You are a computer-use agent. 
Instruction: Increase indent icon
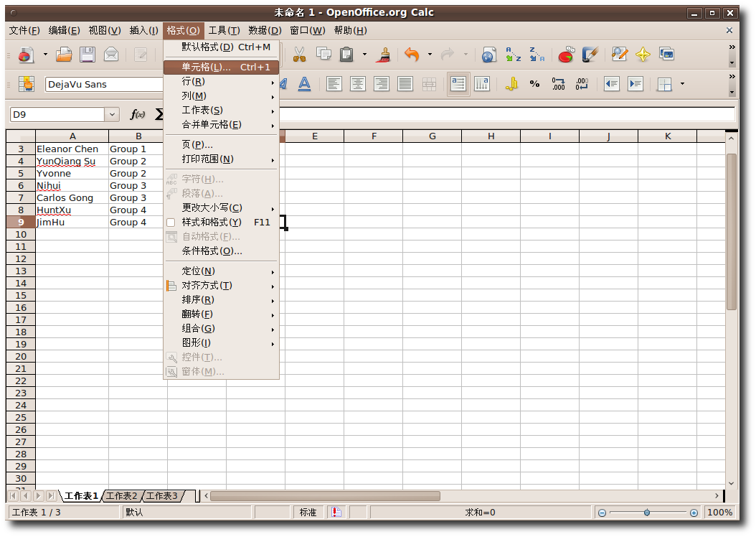(635, 84)
